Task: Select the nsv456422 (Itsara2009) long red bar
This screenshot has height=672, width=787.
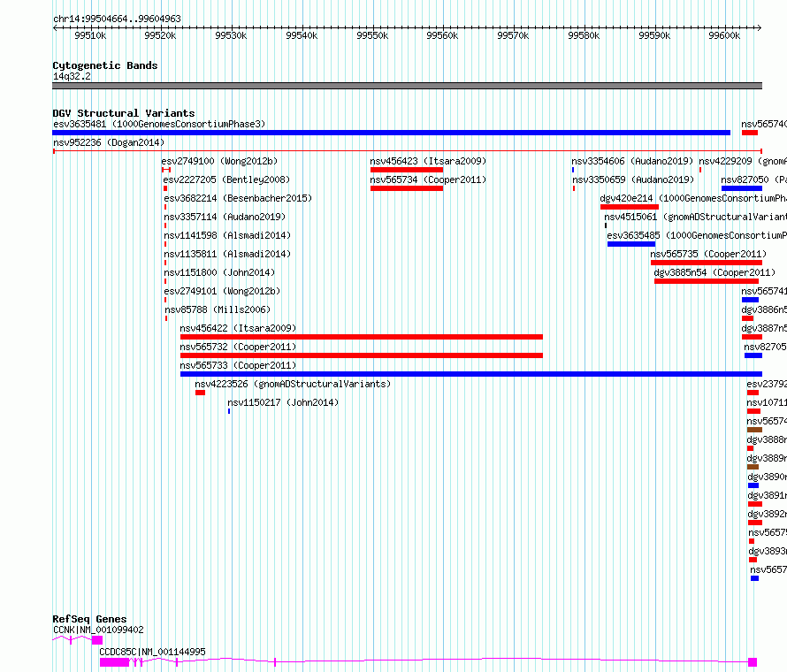Action: [x=362, y=337]
